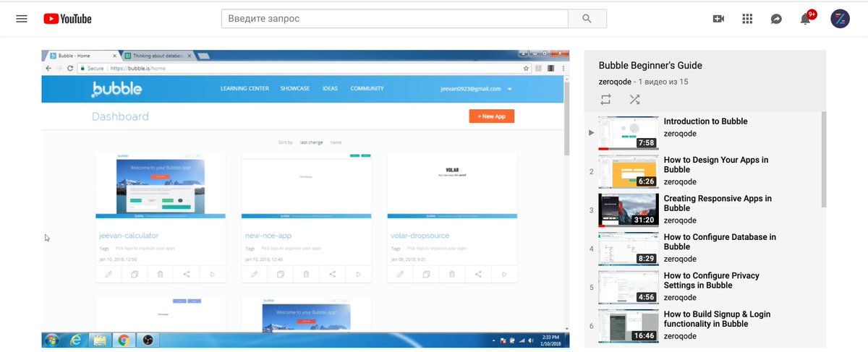Go to YouTube home via logo
This screenshot has height=352, width=868.
(x=67, y=19)
